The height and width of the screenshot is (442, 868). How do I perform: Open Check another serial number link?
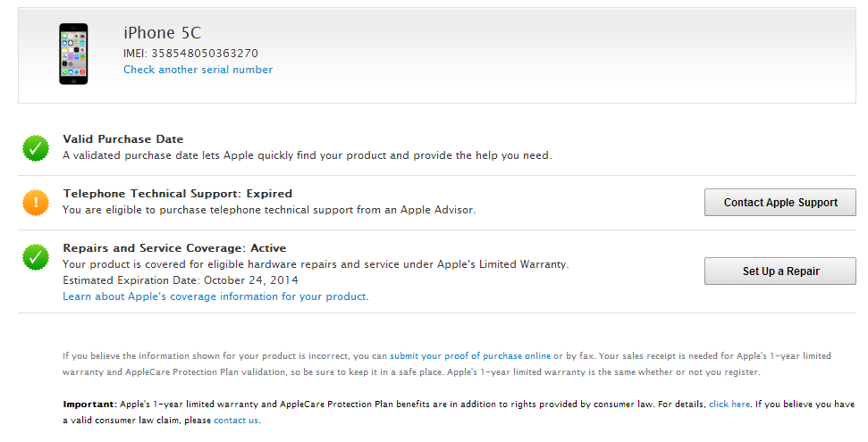pyautogui.click(x=198, y=70)
